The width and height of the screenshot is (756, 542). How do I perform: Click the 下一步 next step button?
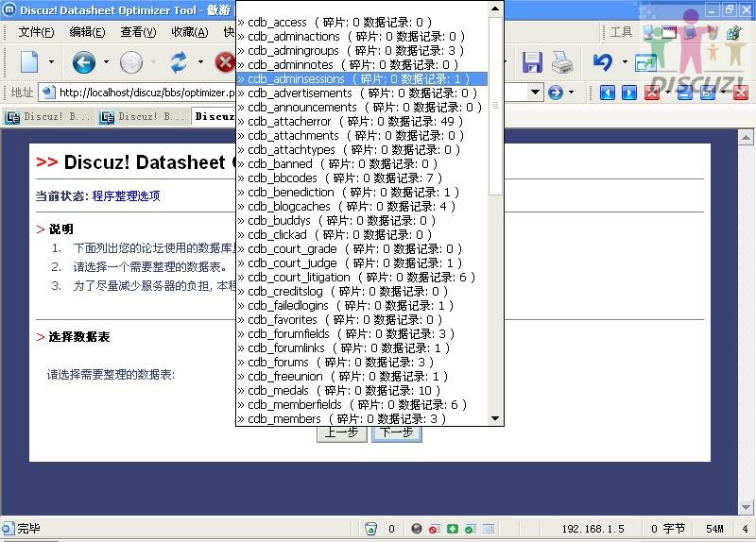pos(397,432)
